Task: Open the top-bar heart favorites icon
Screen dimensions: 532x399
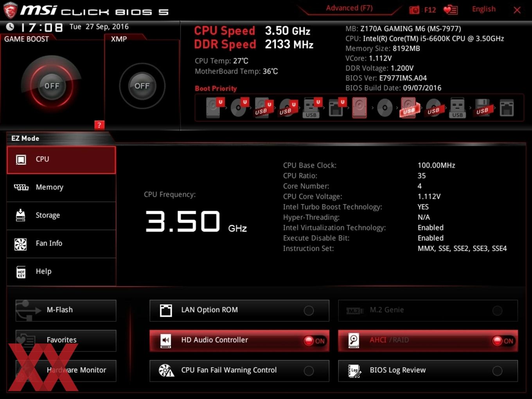Action: [x=450, y=10]
